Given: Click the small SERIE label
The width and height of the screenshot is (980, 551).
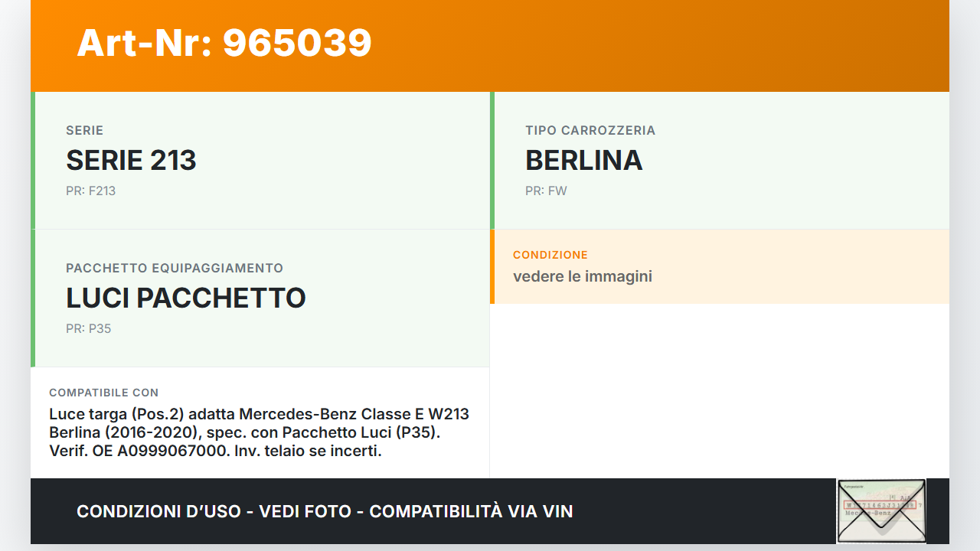Looking at the screenshot, I should tap(84, 131).
